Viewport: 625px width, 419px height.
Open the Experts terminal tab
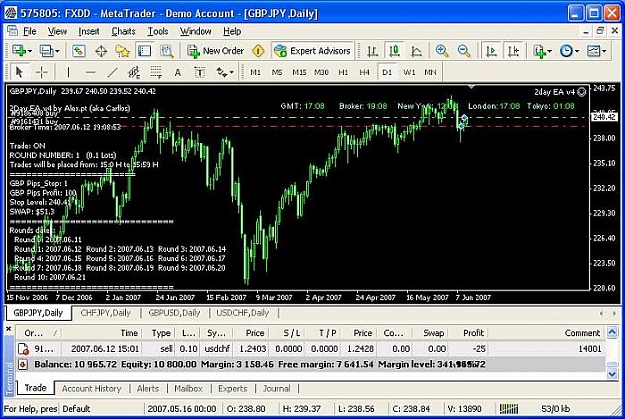tap(232, 388)
